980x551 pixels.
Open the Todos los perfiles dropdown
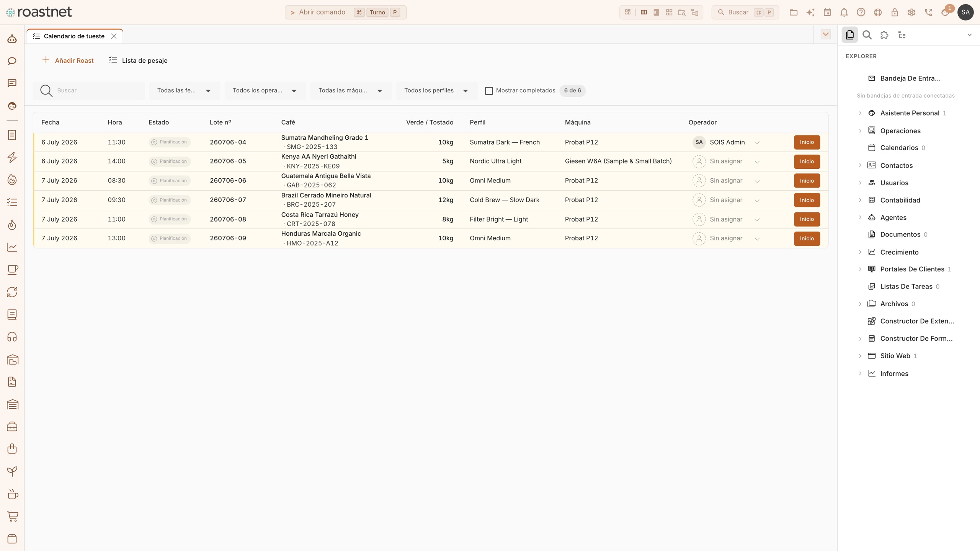(436, 91)
